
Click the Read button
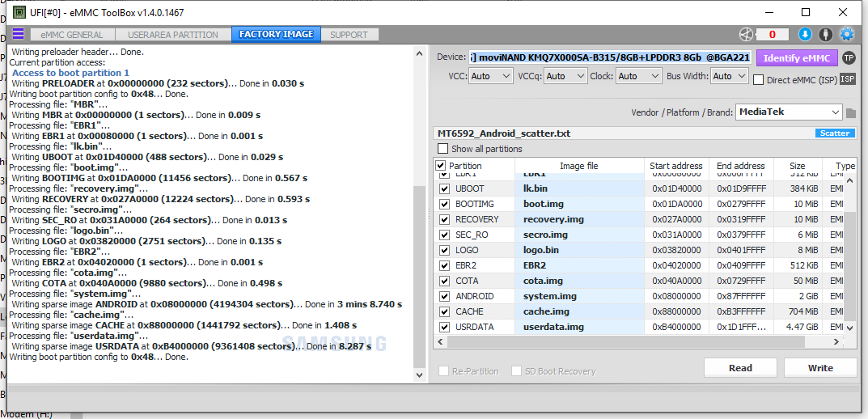tap(740, 368)
